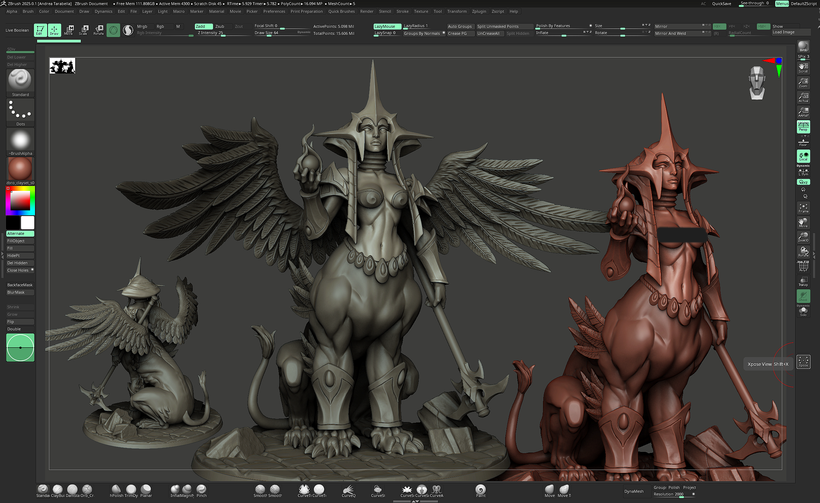Image resolution: width=820 pixels, height=503 pixels.
Task: Choose the Scale transform icon
Action: tap(84, 30)
